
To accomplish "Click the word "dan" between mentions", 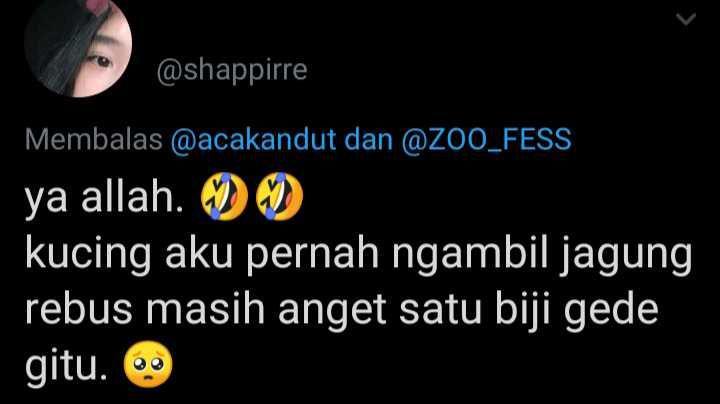I will 368,139.
